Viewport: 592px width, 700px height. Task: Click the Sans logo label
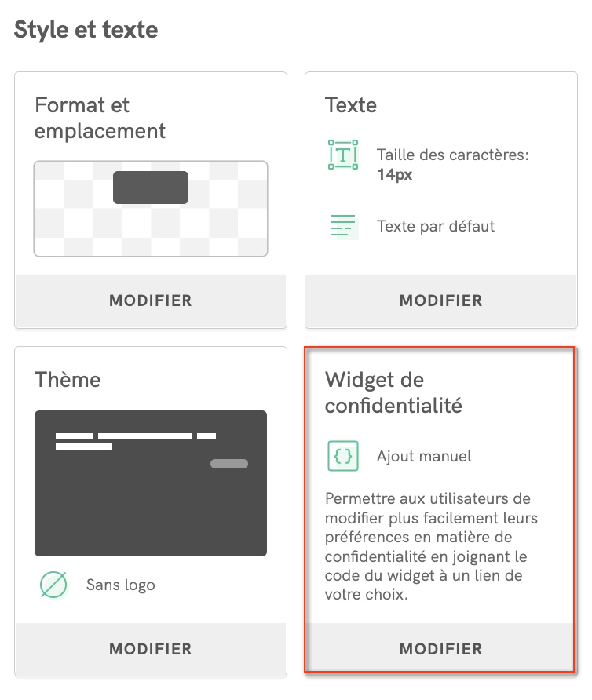121,585
